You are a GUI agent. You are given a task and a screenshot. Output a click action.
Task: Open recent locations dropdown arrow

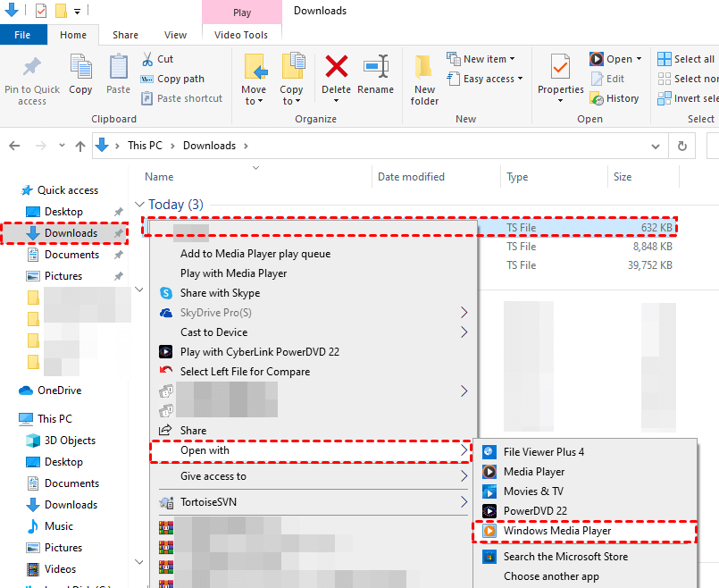62,146
